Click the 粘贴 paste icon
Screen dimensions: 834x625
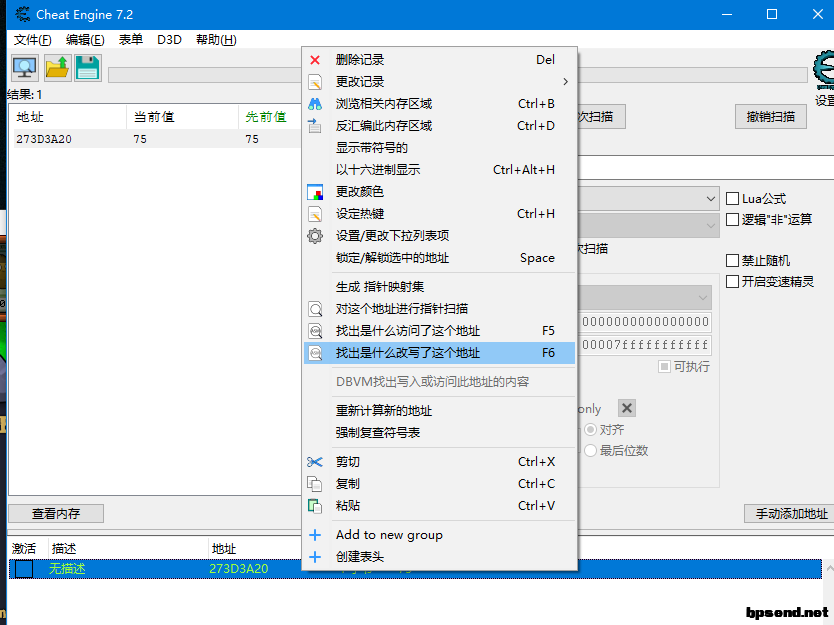(x=315, y=506)
